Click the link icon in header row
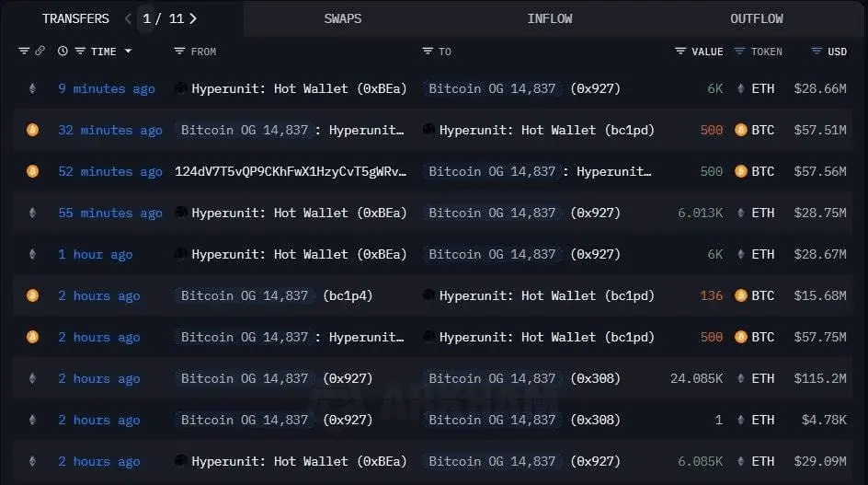 tap(40, 51)
